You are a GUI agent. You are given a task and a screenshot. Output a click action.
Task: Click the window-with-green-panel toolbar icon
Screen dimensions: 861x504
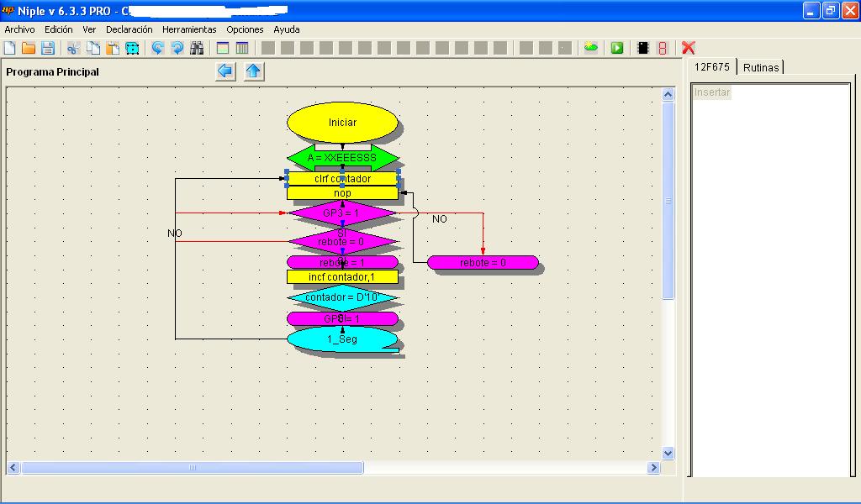222,48
